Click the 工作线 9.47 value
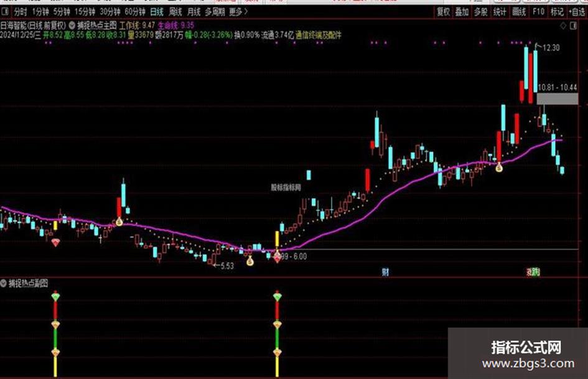Viewport: 588px width, 379px height. [x=137, y=26]
